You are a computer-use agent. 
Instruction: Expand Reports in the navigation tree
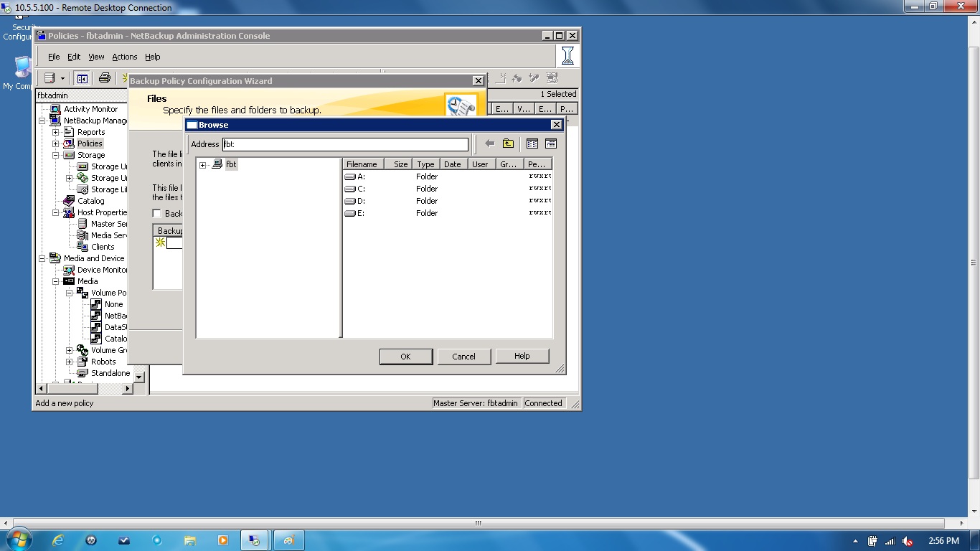[x=55, y=131]
